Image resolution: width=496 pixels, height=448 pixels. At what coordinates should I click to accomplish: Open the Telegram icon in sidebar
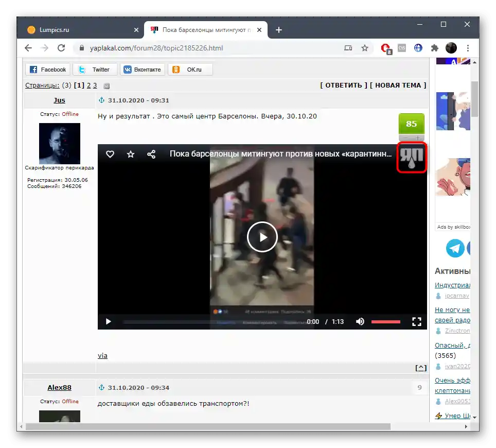pyautogui.click(x=455, y=248)
